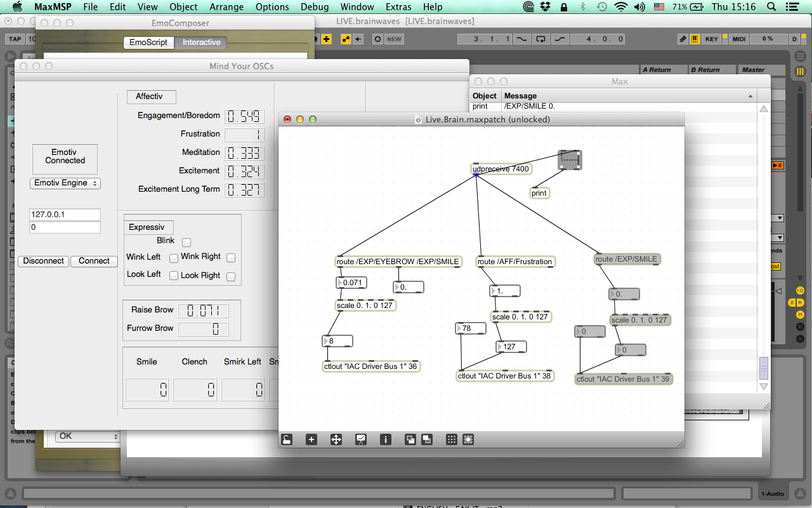The height and width of the screenshot is (508, 812).
Task: Click the grid overlay icon in Max toolbar
Action: pyautogui.click(x=450, y=439)
